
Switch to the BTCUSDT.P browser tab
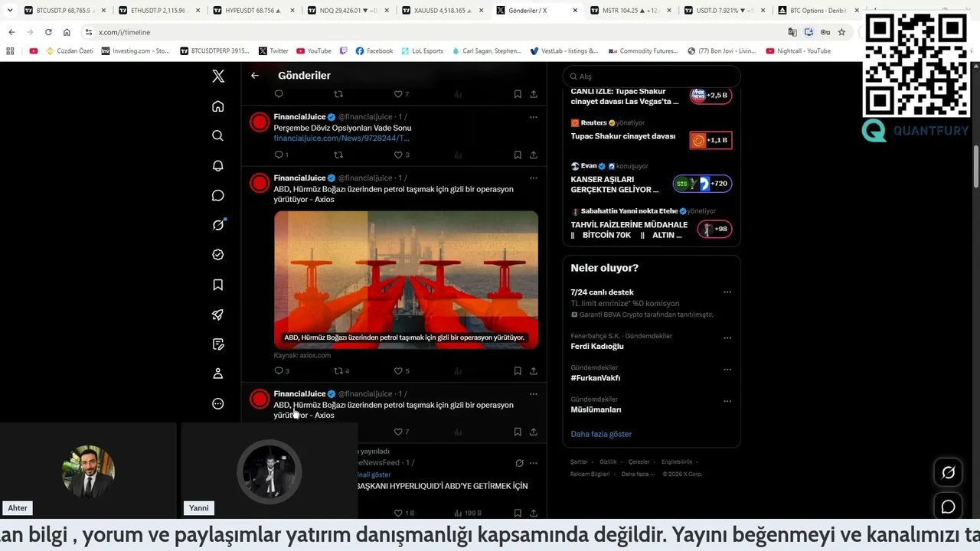[64, 11]
